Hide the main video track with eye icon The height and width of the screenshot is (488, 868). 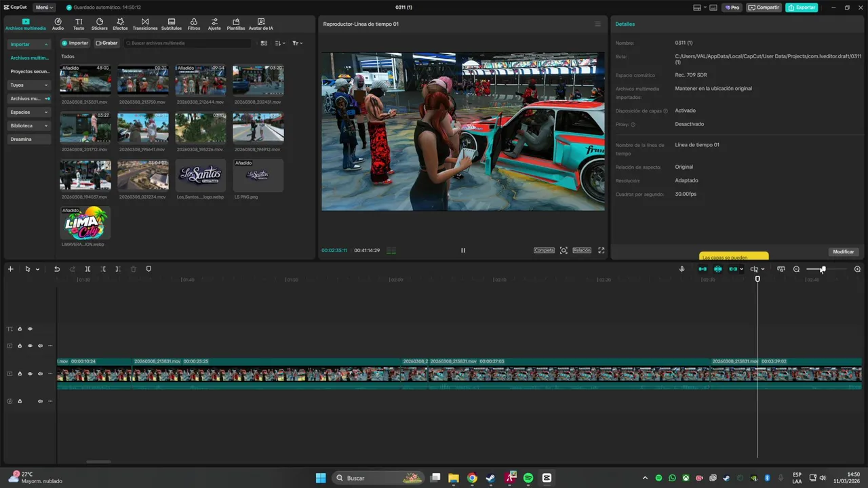tap(30, 373)
